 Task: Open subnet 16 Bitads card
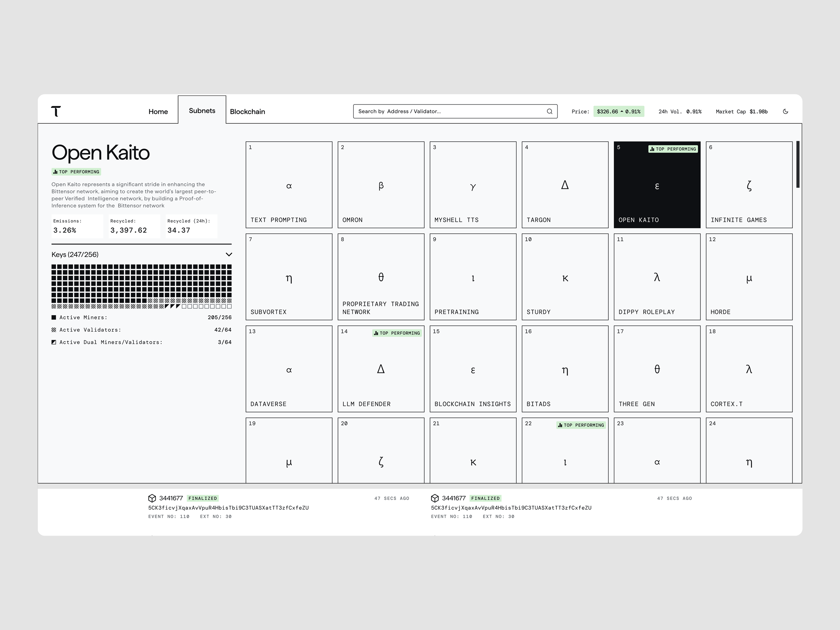coord(565,369)
